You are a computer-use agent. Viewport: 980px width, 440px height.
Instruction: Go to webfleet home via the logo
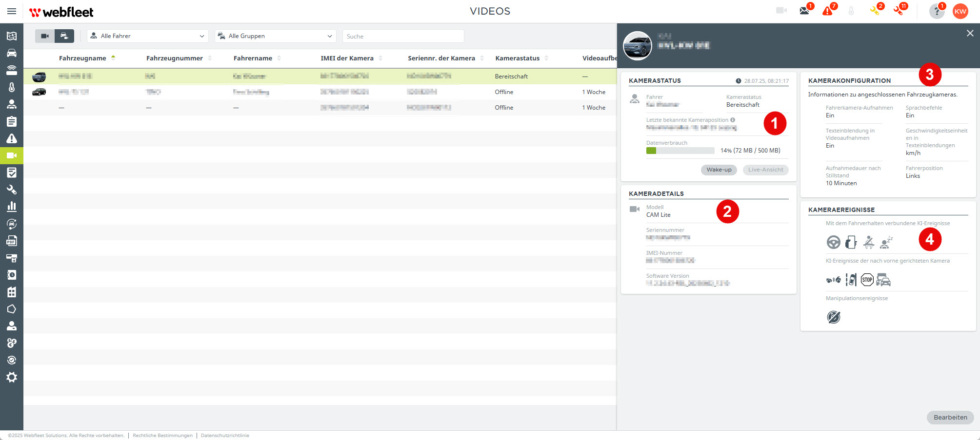pos(61,11)
